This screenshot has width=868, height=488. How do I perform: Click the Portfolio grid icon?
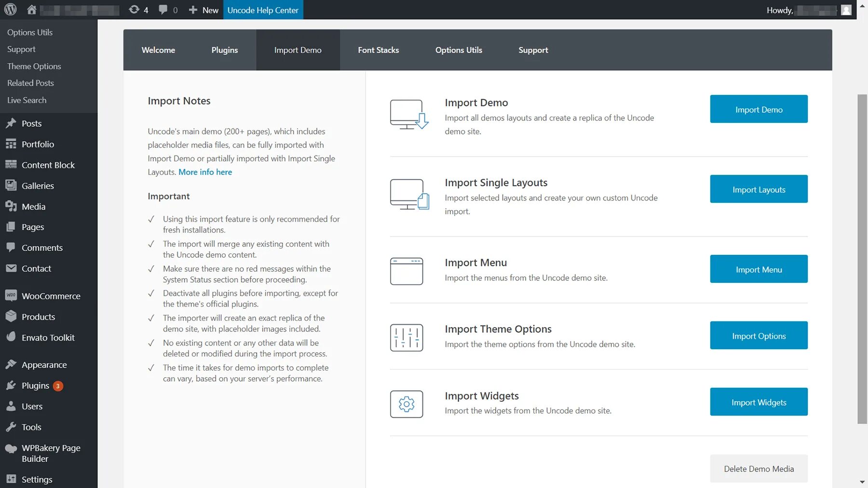[11, 144]
